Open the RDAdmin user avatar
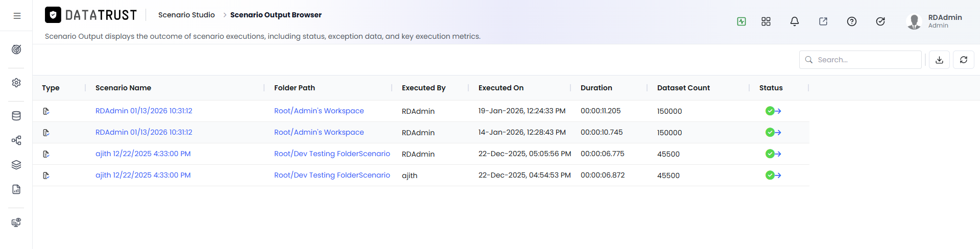Screen dimensions: 980x249 [914, 21]
